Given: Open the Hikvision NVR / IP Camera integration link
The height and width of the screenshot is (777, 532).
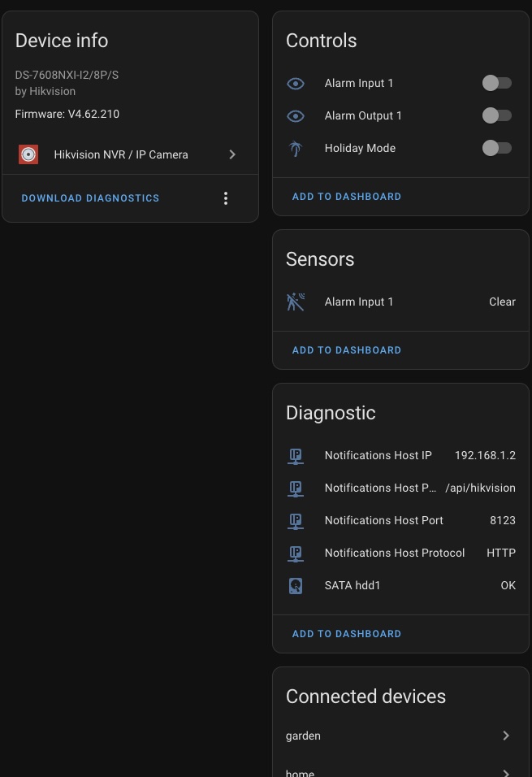Looking at the screenshot, I should [130, 154].
